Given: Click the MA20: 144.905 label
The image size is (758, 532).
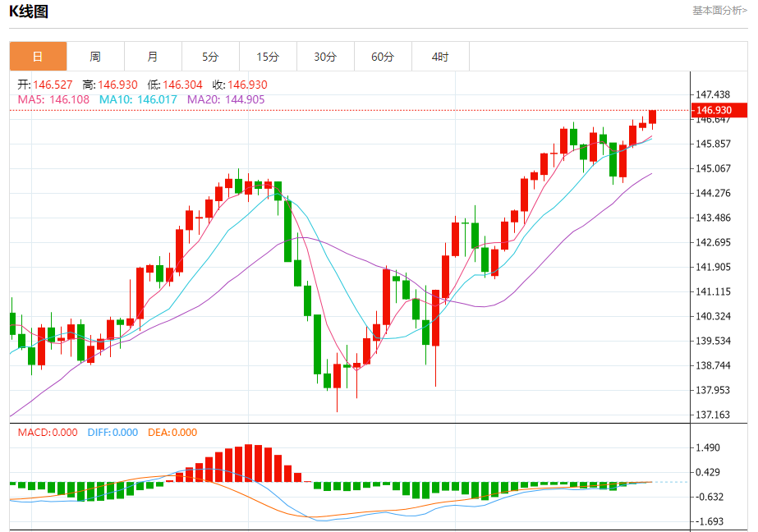Looking at the screenshot, I should tap(226, 99).
